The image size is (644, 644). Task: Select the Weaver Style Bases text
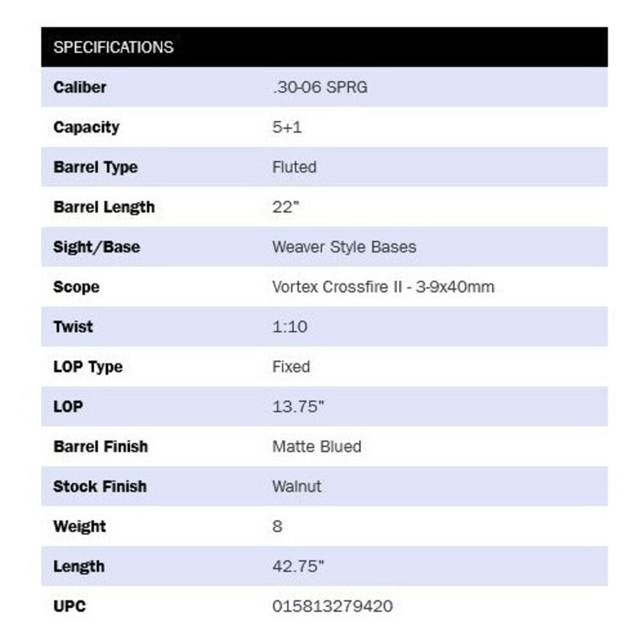click(344, 247)
